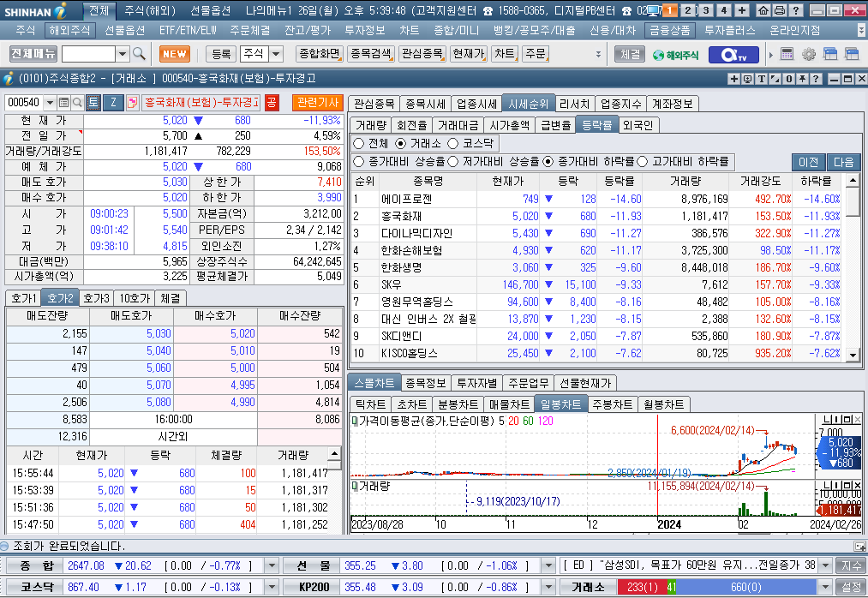
Task: Click the printer icon in the title bar
Action: click(779, 10)
